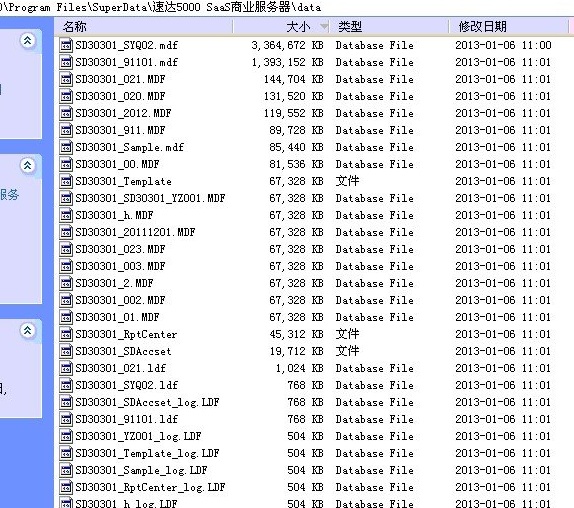Viewport: 574px width, 508px height.
Task: Select the SD30301_021.ldf file icon
Action: [x=66, y=368]
